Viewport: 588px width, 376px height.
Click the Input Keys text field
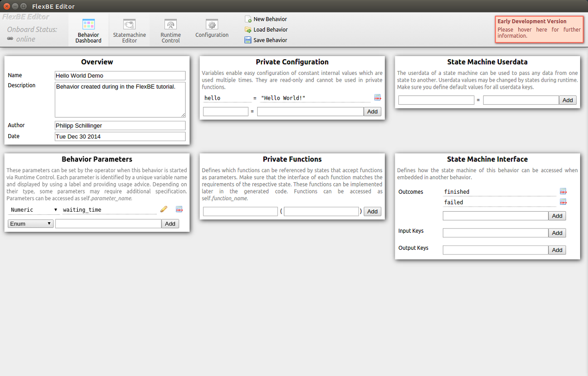496,233
